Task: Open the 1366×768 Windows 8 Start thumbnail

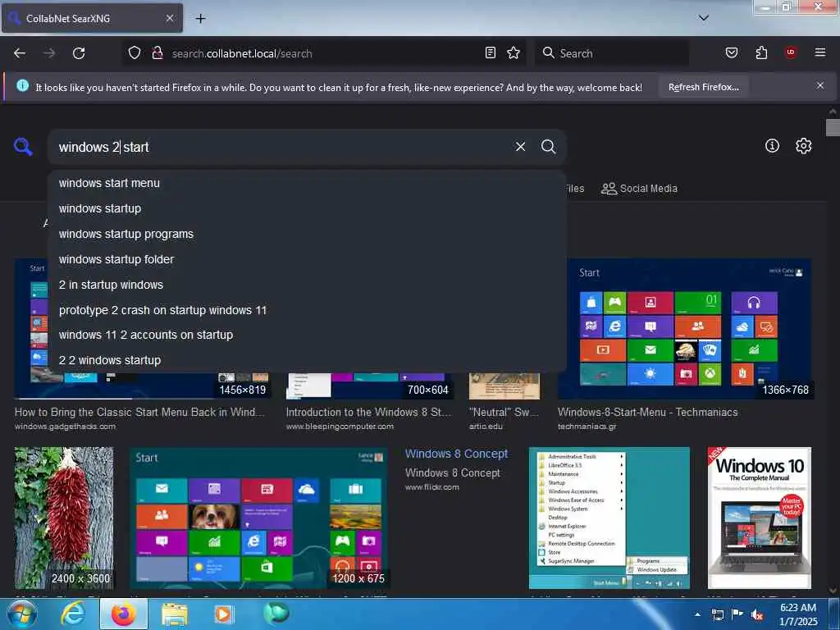Action: (x=684, y=329)
